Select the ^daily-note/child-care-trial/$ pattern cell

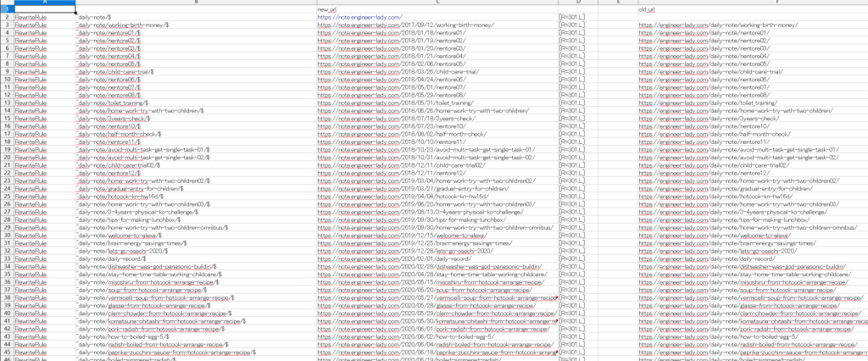coord(196,71)
